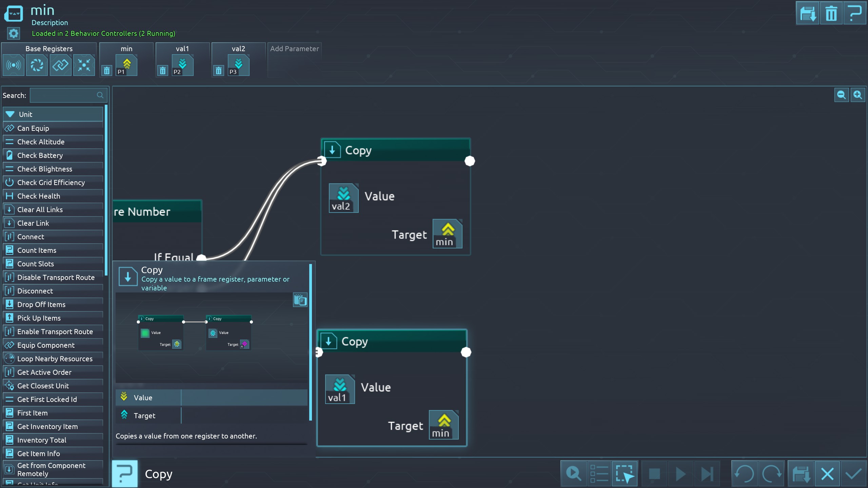Click the Signal base register icon
868x488 pixels.
[x=14, y=65]
